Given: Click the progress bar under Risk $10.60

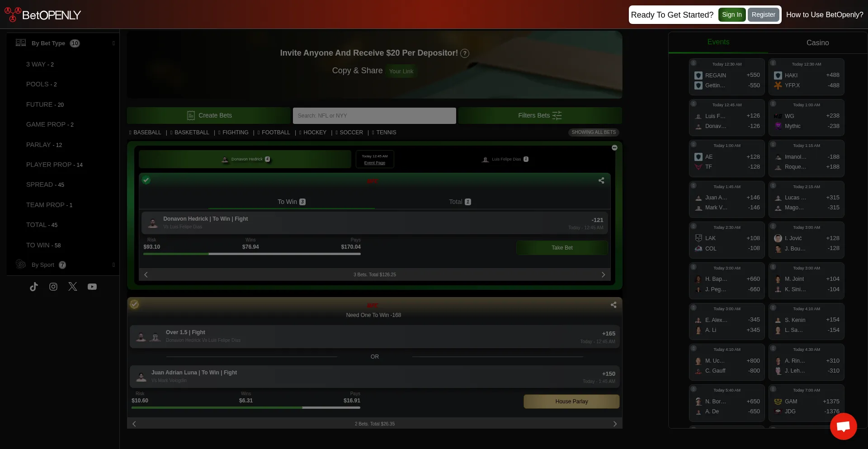Looking at the screenshot, I should [x=246, y=408].
